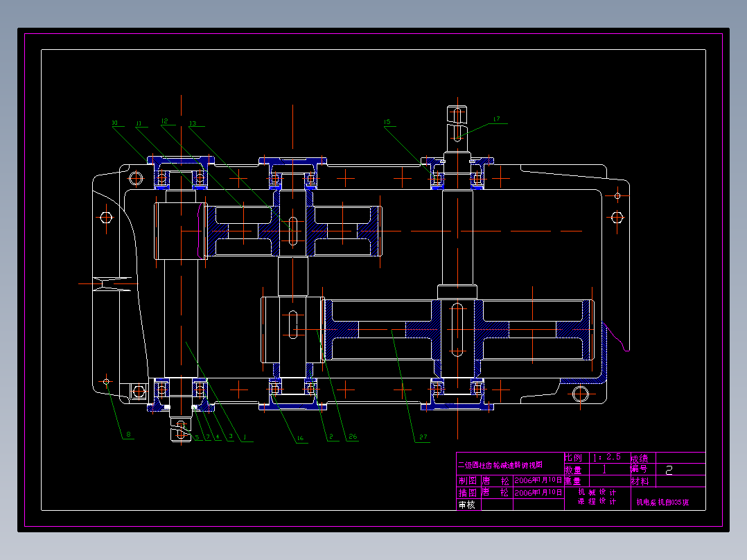Click part callout number 7

coord(208,437)
